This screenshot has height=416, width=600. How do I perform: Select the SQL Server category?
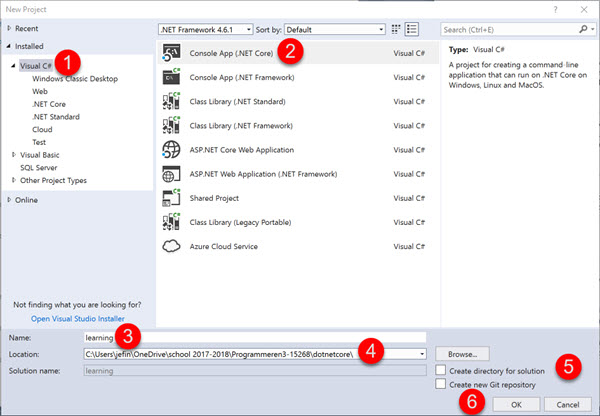[x=39, y=168]
